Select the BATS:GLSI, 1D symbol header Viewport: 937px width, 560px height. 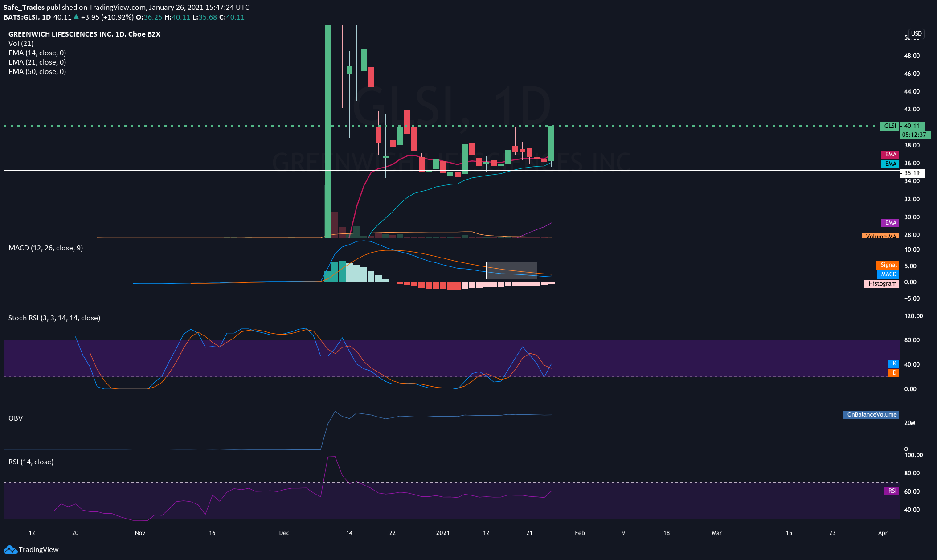coord(27,17)
